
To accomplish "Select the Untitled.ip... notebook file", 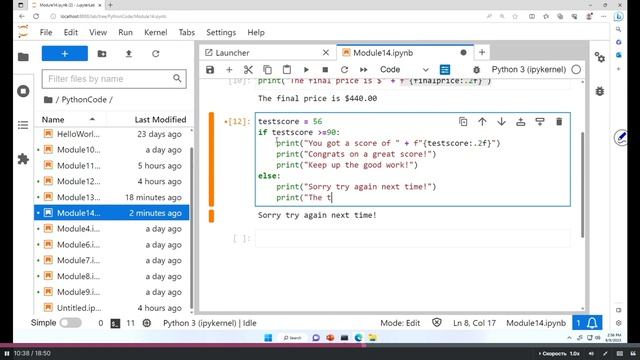I will coord(111,308).
